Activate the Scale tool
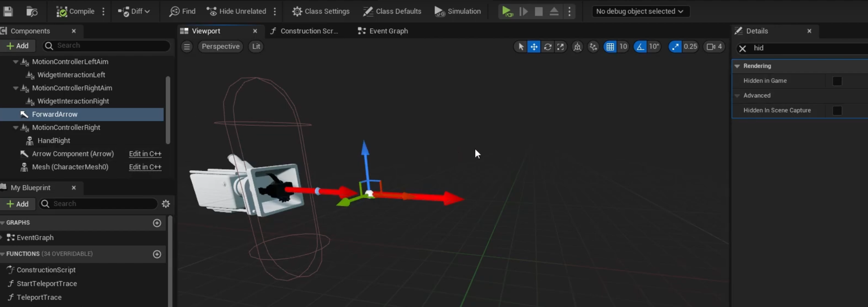This screenshot has height=307, width=868. click(x=560, y=46)
